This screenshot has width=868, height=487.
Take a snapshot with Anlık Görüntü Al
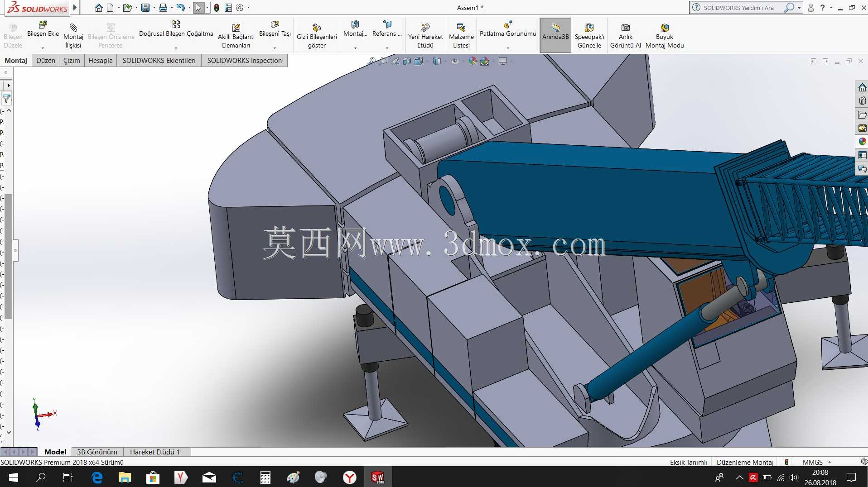(626, 35)
